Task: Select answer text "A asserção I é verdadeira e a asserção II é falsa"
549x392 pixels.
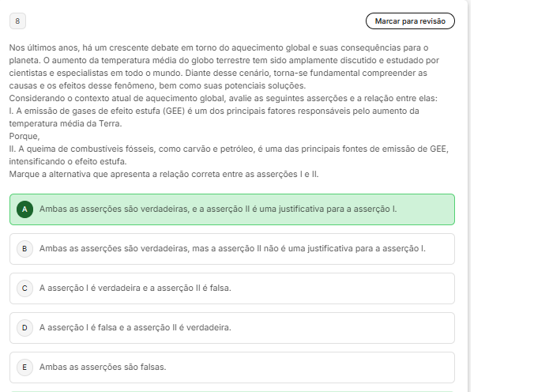Action: [x=135, y=288]
